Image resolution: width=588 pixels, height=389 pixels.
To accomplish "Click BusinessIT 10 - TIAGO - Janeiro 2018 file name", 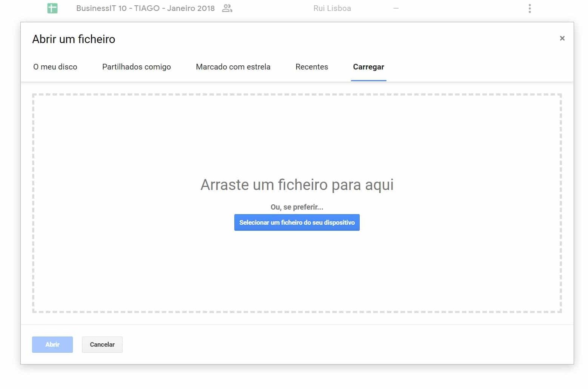I will (x=145, y=8).
